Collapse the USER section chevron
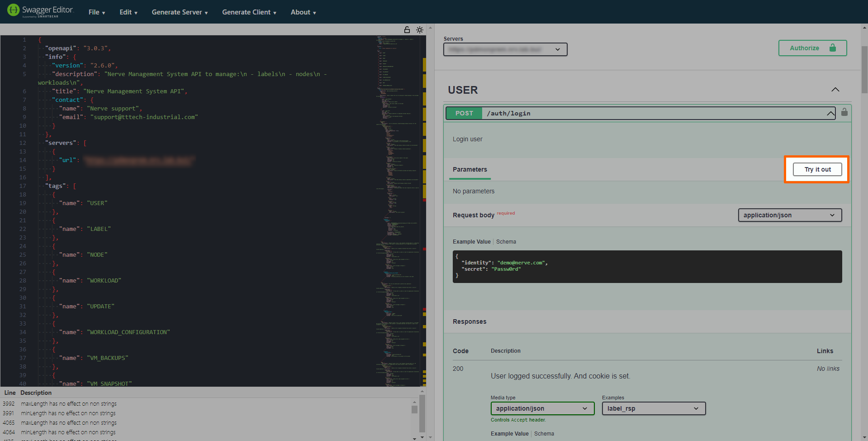 (835, 90)
